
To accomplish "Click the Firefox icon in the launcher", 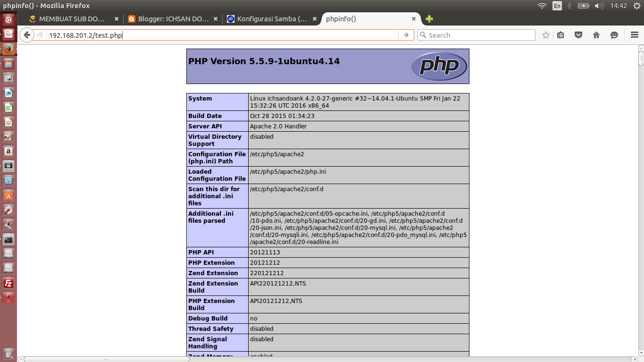I will (8, 49).
